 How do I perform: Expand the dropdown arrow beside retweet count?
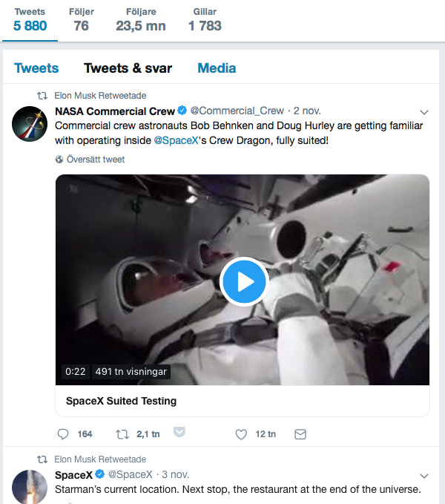click(x=179, y=433)
